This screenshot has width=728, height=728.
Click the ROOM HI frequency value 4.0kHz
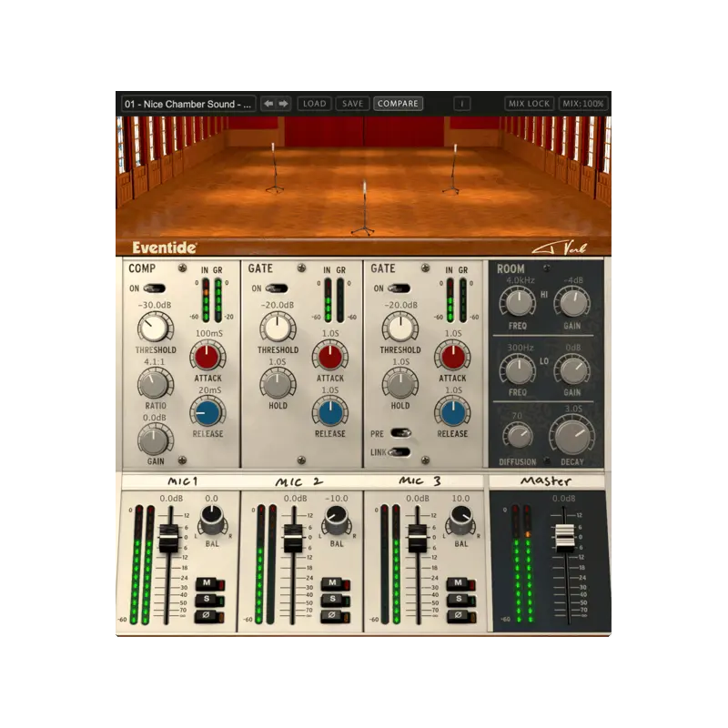(520, 280)
